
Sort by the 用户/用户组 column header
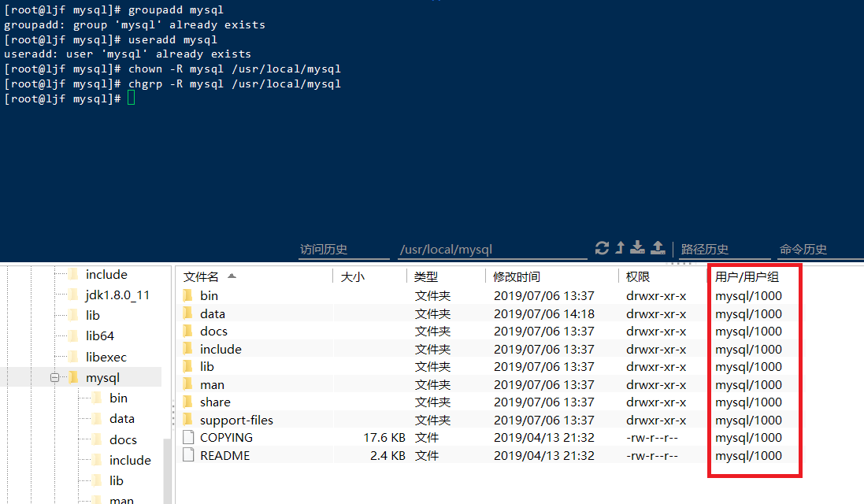747,276
